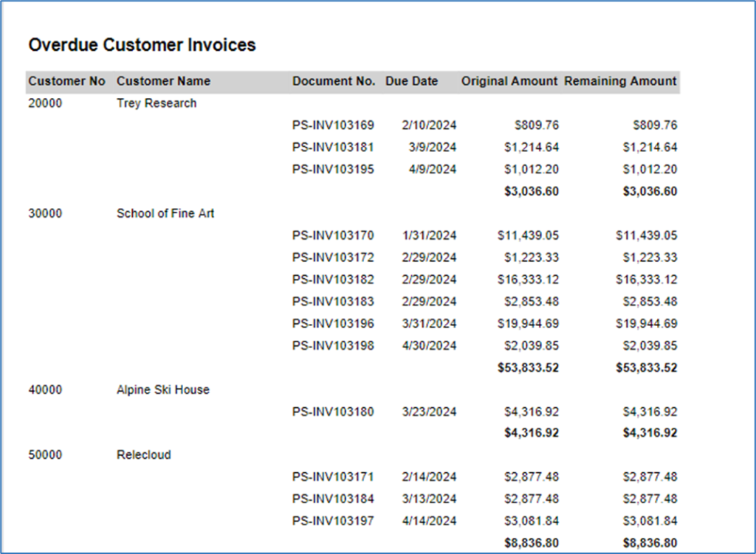Click document number PS-INV103180
The width and height of the screenshot is (756, 554).
click(x=333, y=412)
